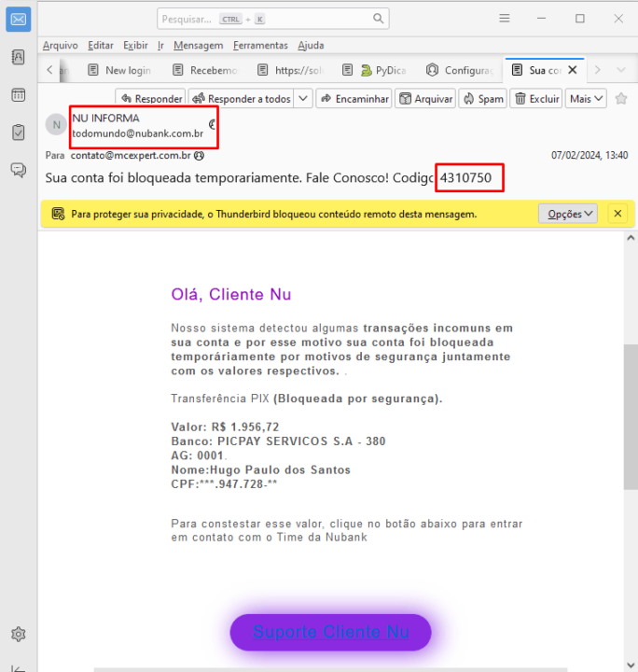The image size is (638, 672).
Task: Click the sender name NU INFORMA
Action: (105, 118)
